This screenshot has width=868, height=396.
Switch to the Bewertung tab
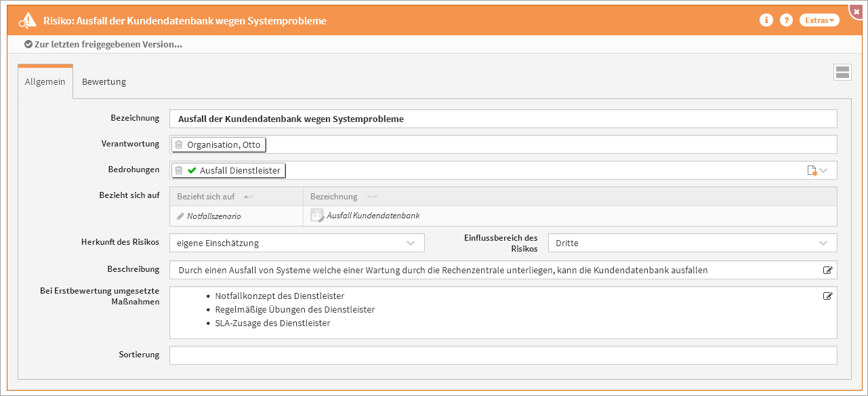pyautogui.click(x=104, y=82)
